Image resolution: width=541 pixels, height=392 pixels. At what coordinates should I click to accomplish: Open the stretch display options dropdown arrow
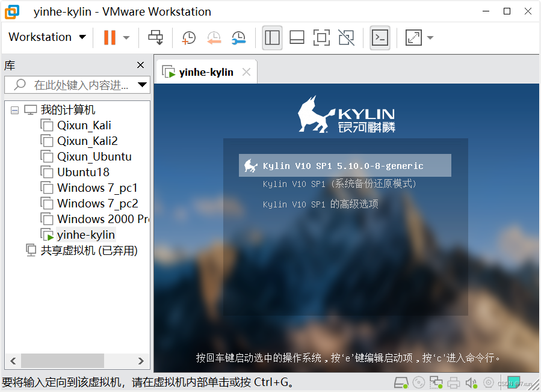pos(430,38)
